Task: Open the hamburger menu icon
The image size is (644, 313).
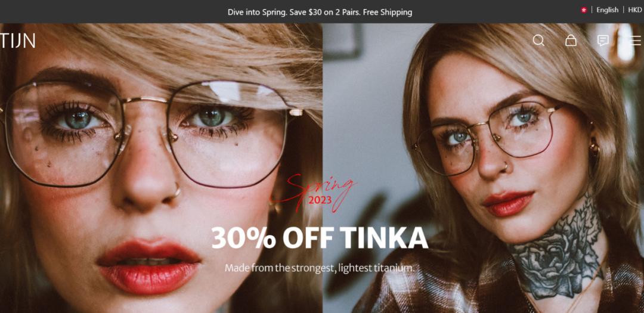Action: tap(636, 41)
